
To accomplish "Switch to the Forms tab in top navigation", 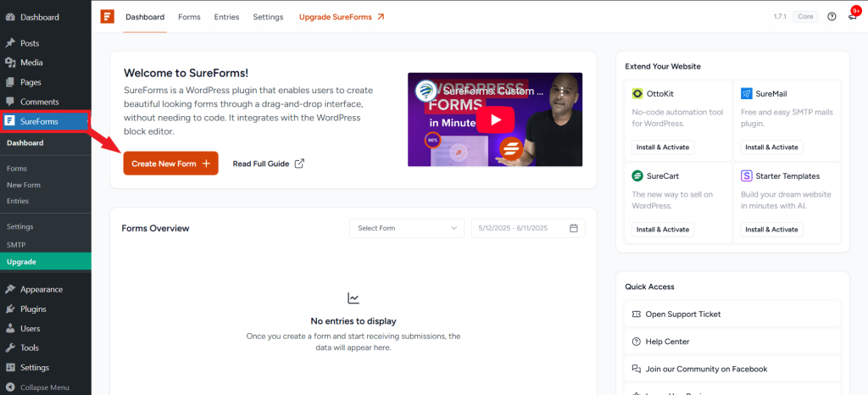I will tap(189, 17).
